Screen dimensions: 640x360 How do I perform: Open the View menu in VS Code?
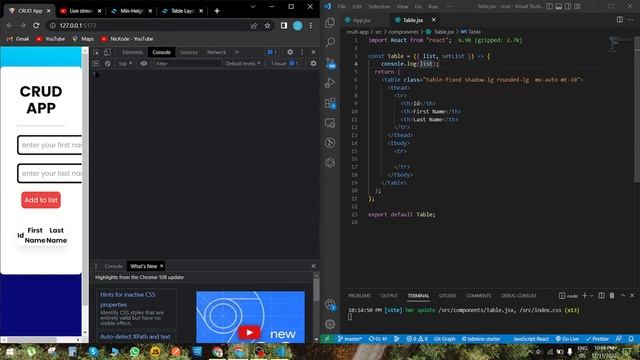[x=402, y=6]
